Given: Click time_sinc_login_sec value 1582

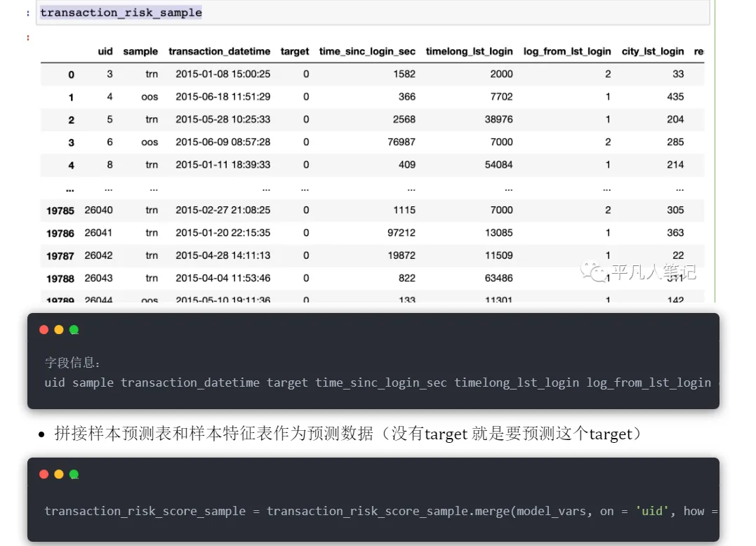Looking at the screenshot, I should pos(404,74).
